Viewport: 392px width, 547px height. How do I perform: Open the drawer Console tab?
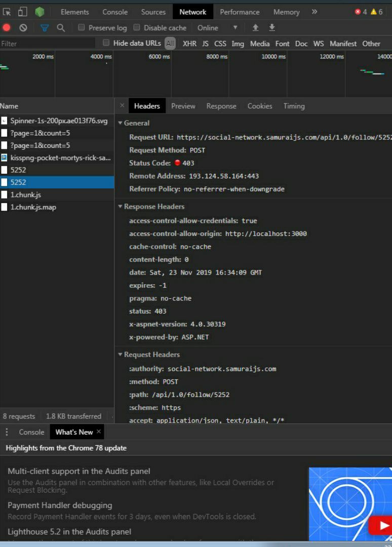coord(31,432)
